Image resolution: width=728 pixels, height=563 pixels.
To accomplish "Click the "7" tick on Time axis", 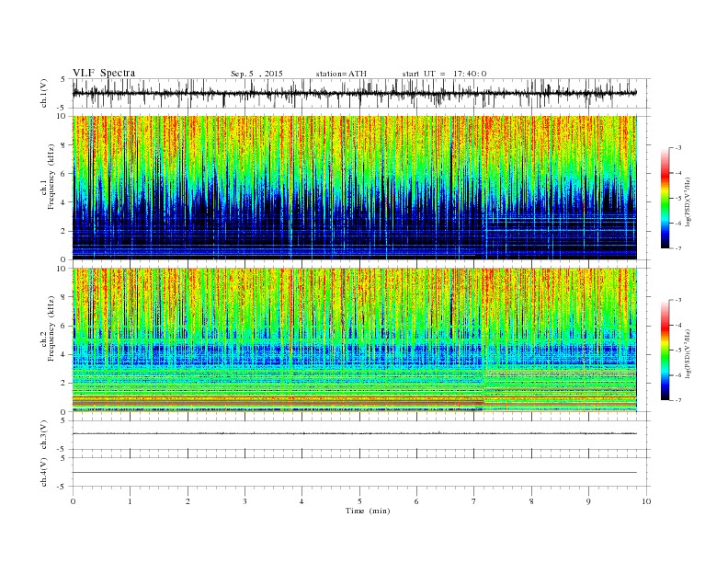I will click(x=474, y=501).
